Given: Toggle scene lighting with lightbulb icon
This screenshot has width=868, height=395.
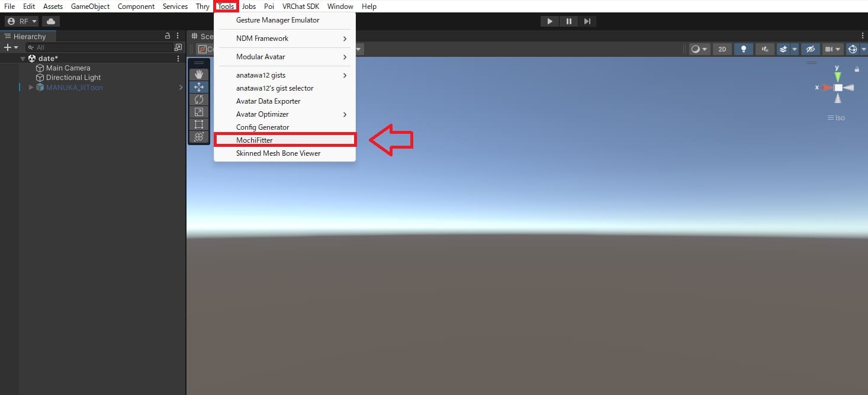Looking at the screenshot, I should (744, 49).
